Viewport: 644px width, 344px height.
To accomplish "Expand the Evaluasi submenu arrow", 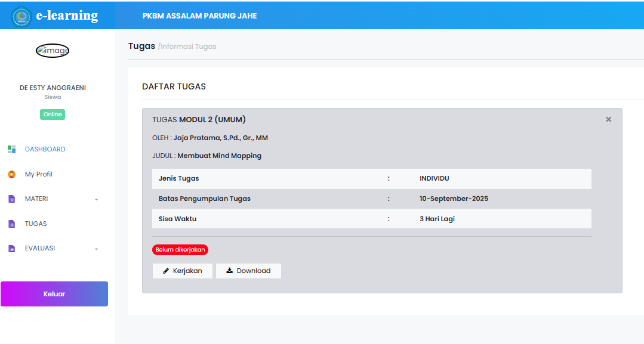I will click(x=97, y=249).
